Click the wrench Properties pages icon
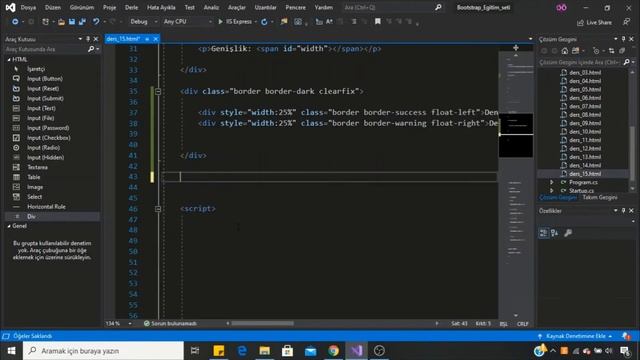This screenshot has width=640, height=360. (568, 233)
